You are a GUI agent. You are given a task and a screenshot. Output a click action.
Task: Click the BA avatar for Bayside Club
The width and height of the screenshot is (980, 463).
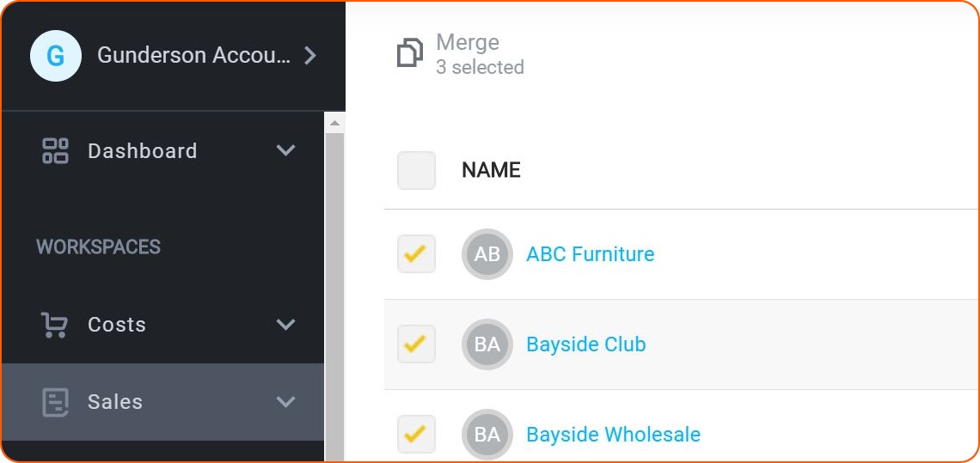[x=487, y=344]
